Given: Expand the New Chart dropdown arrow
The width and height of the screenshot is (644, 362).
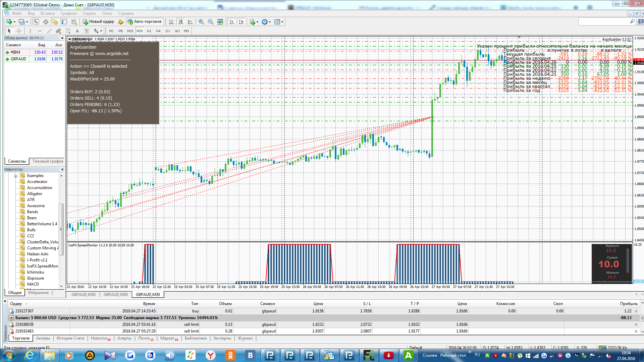Looking at the screenshot, I should tap(14, 22).
